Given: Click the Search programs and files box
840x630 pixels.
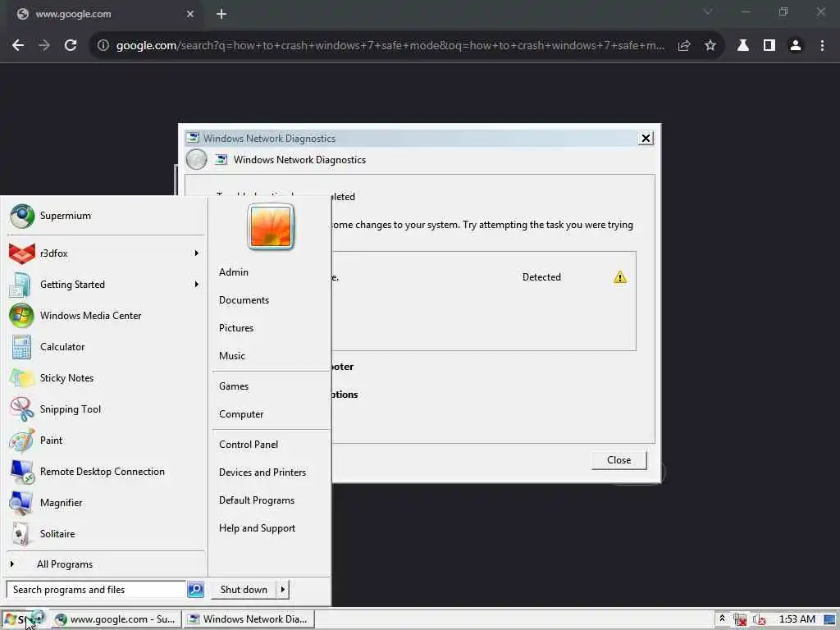Looking at the screenshot, I should (x=97, y=589).
